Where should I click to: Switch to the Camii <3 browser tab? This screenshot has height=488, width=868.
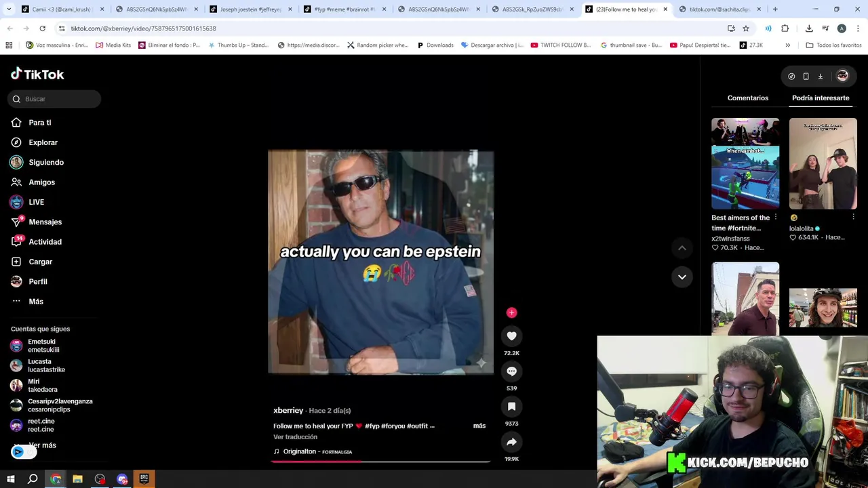point(61,9)
